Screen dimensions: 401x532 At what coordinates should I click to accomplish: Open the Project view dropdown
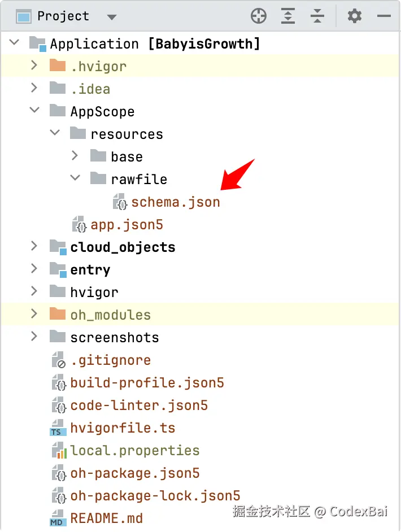point(111,17)
